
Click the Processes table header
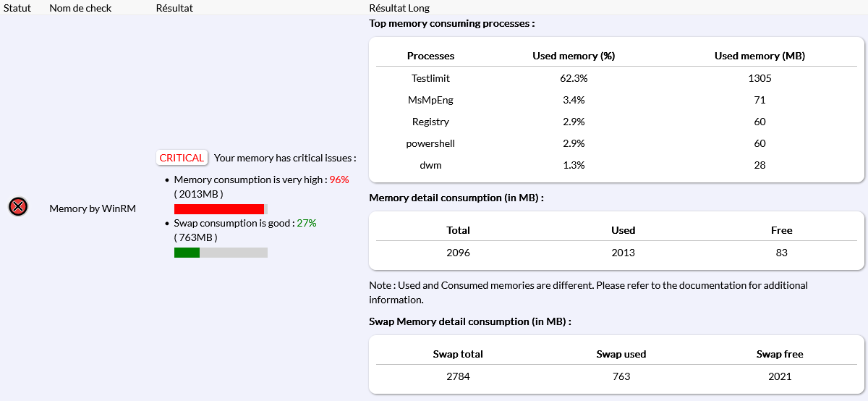[430, 56]
